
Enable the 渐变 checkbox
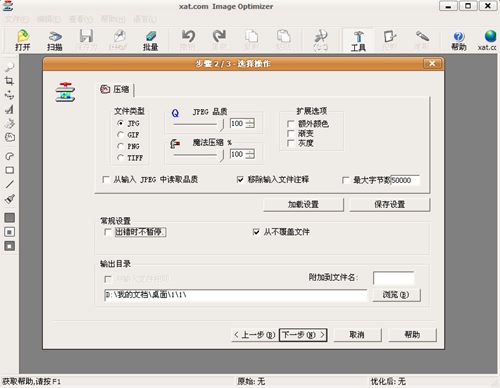[x=291, y=133]
